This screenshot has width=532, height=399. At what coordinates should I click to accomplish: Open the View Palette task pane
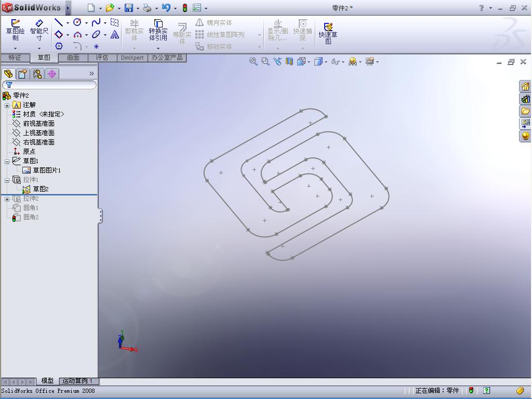coord(525,123)
